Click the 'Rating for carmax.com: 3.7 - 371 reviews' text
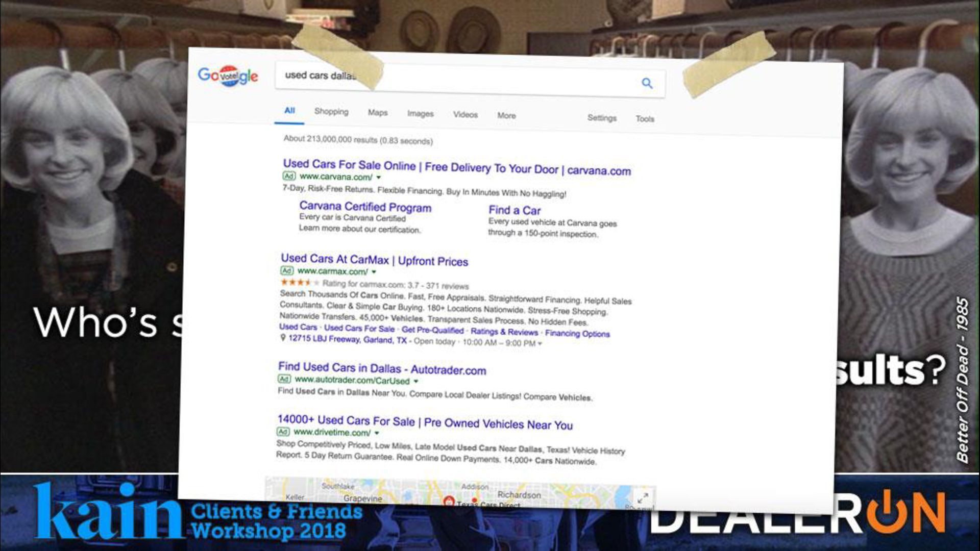The image size is (980, 551). coord(395,285)
